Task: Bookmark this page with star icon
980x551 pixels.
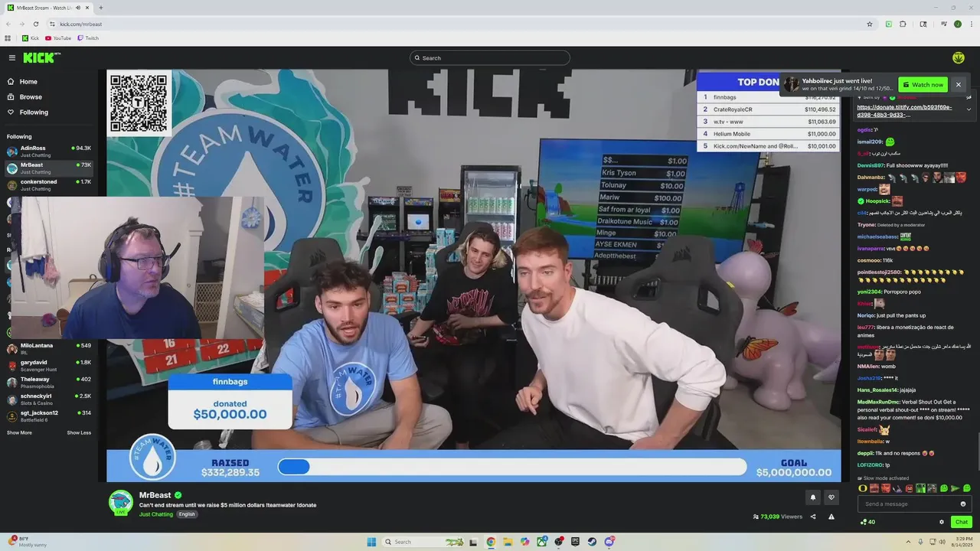Action: [x=869, y=24]
